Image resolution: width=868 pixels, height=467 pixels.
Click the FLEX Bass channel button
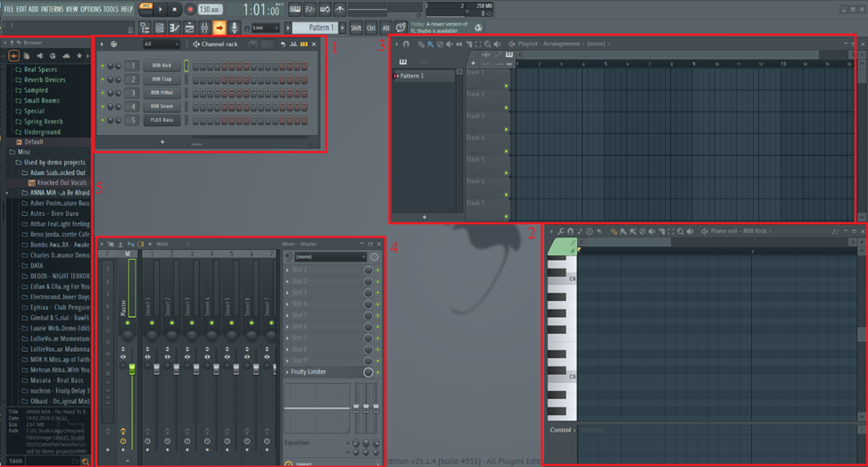[x=162, y=121]
